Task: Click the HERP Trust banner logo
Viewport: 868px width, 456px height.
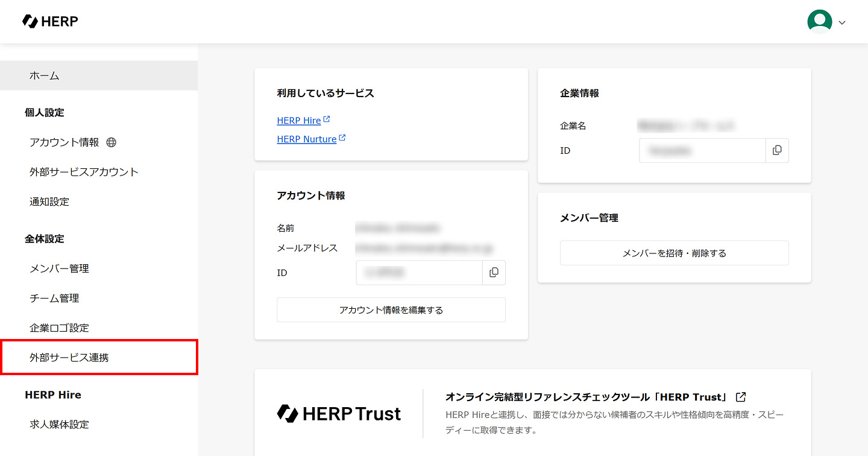Action: pyautogui.click(x=339, y=413)
